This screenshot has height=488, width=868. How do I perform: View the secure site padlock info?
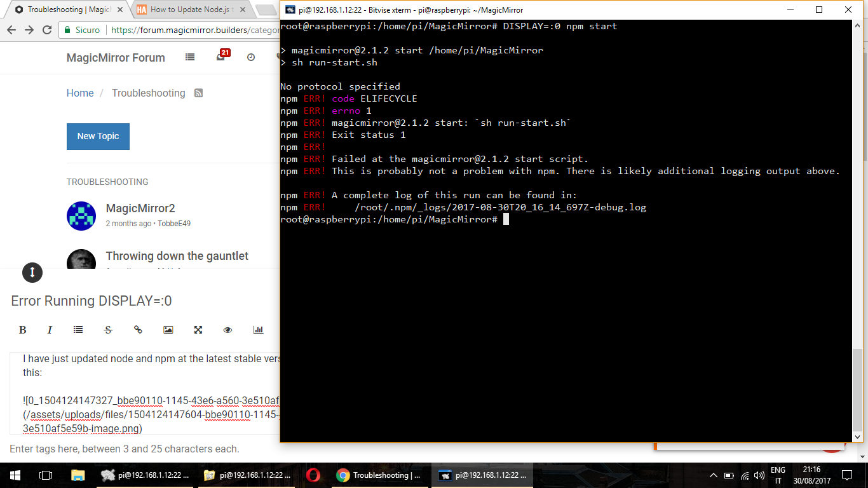click(x=67, y=30)
